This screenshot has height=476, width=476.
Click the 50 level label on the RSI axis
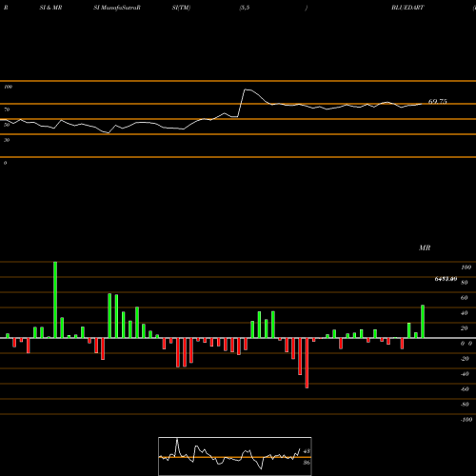[7, 125]
